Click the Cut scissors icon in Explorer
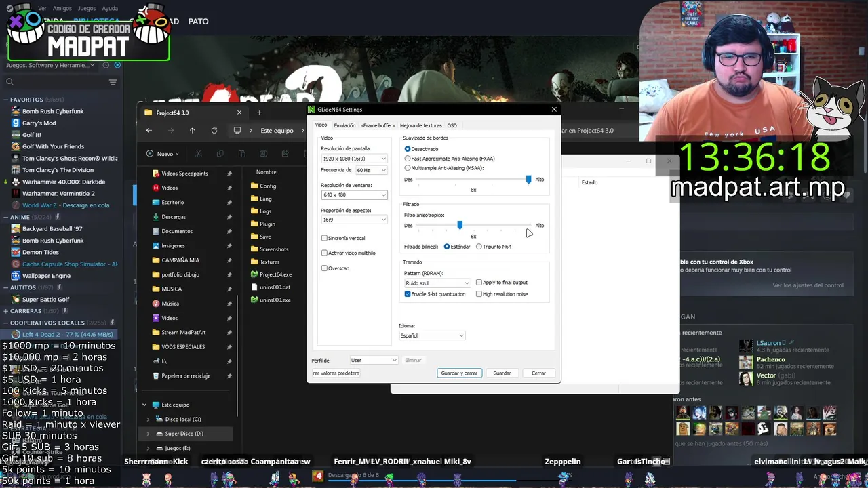868x488 pixels. [x=198, y=154]
